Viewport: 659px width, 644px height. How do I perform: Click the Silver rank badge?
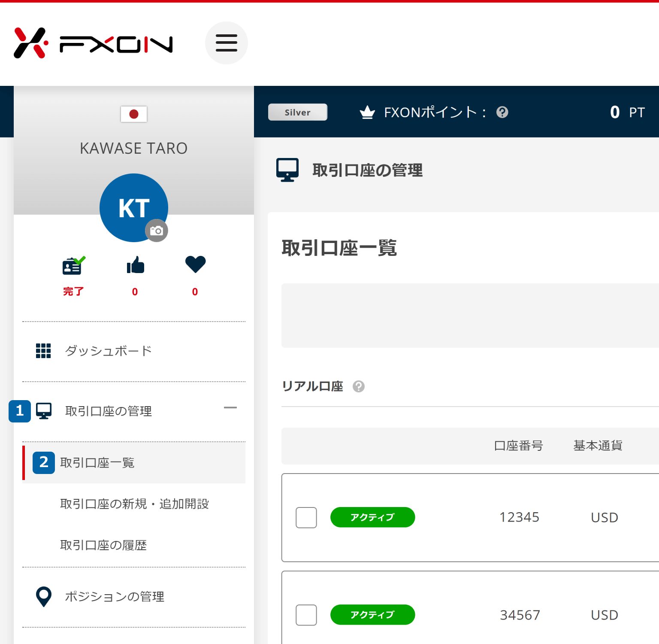[x=298, y=112]
